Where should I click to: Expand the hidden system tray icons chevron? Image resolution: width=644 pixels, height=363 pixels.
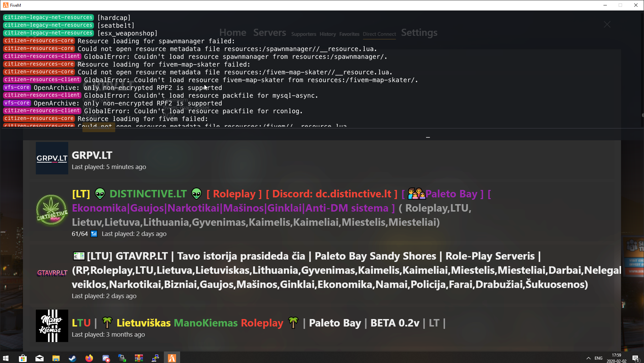[x=588, y=358]
